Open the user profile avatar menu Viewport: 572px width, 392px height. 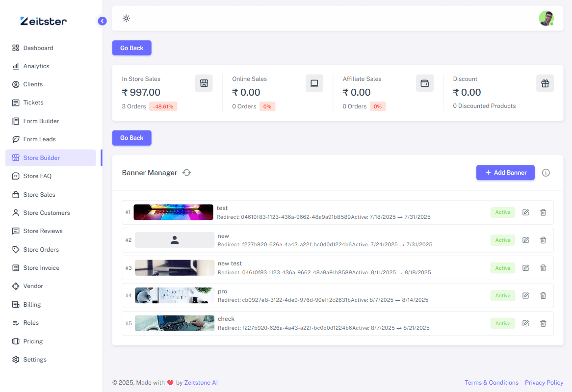(546, 18)
